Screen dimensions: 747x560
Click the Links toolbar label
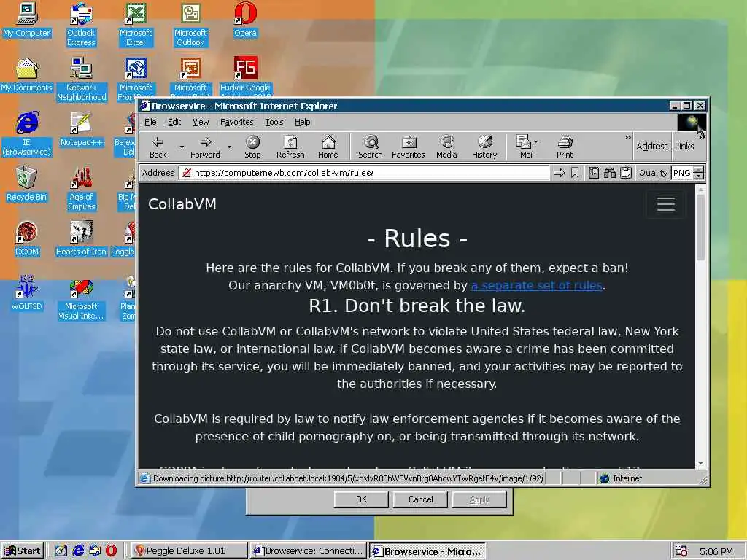(x=684, y=146)
